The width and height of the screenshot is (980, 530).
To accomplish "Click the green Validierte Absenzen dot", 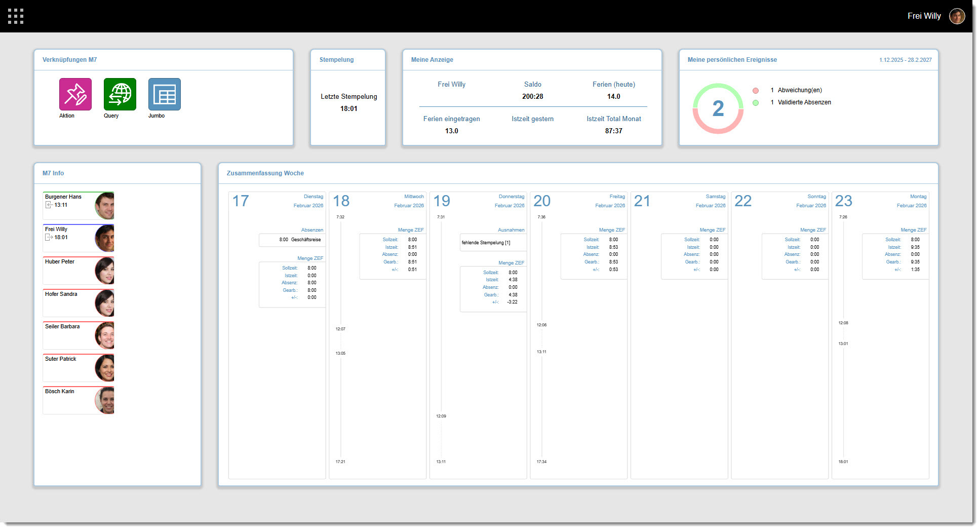I will click(x=756, y=103).
